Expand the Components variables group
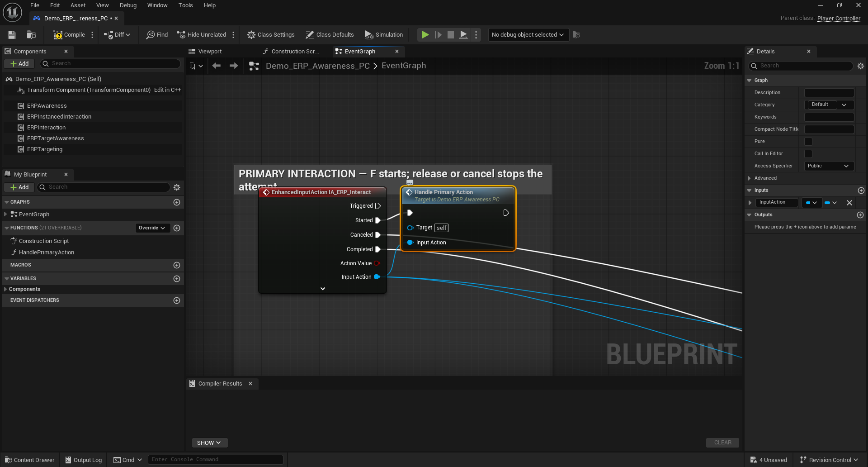This screenshot has height=467, width=868. 5,289
